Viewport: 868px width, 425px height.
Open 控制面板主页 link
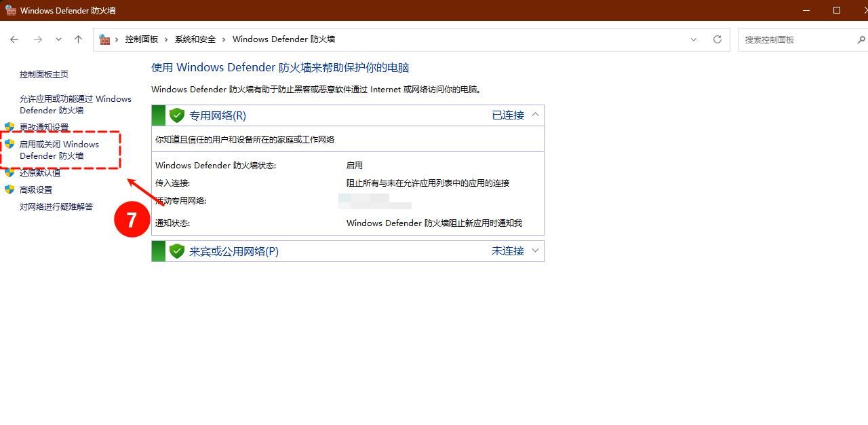pos(44,75)
